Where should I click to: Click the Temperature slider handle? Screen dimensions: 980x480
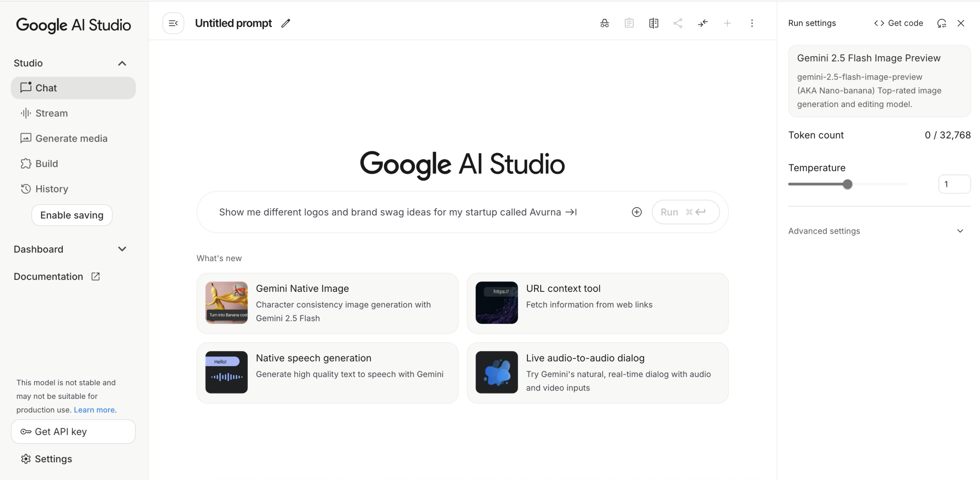pos(848,184)
